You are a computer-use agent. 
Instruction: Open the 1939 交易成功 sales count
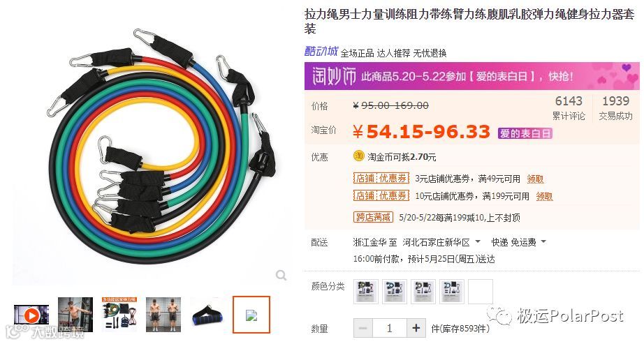pyautogui.click(x=615, y=108)
